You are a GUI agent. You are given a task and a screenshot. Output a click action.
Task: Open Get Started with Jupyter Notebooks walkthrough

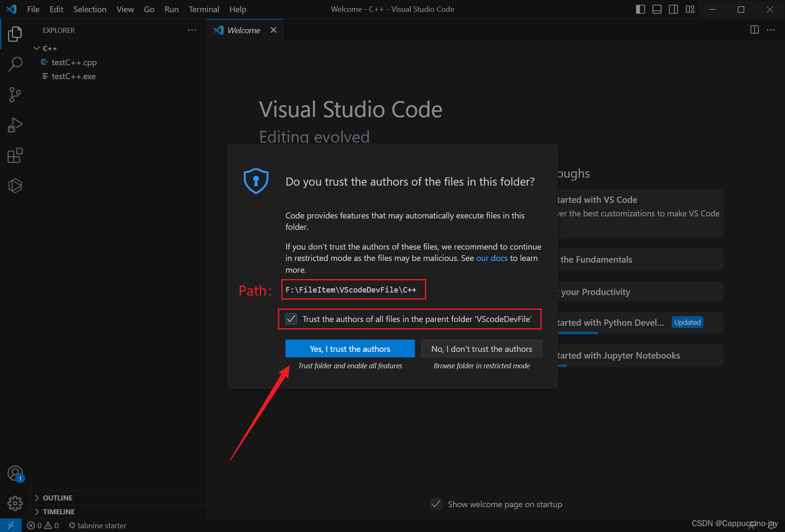(x=640, y=356)
